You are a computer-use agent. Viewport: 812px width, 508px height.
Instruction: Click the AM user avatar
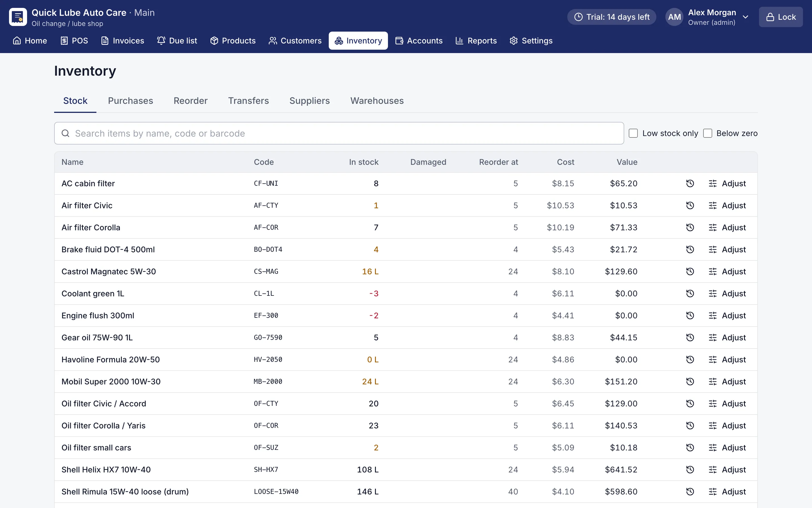pos(674,17)
